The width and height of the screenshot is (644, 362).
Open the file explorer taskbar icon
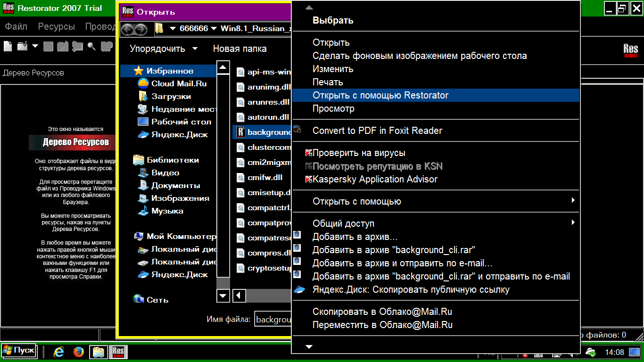point(98,352)
